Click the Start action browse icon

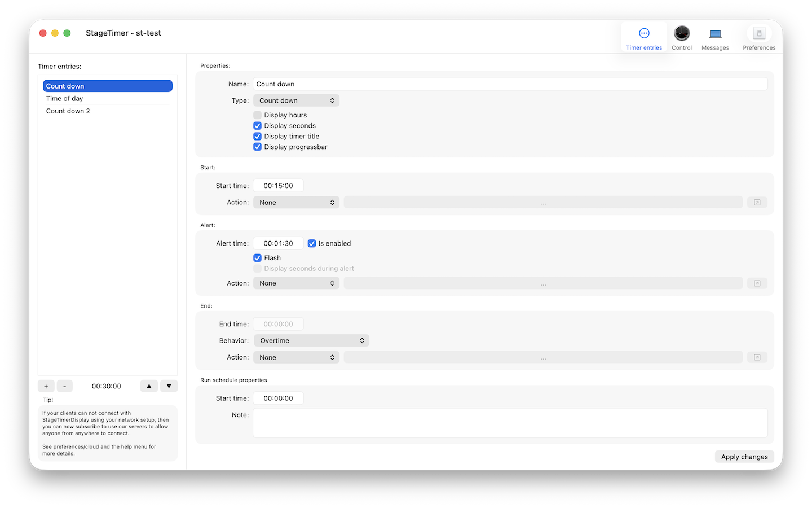click(757, 203)
